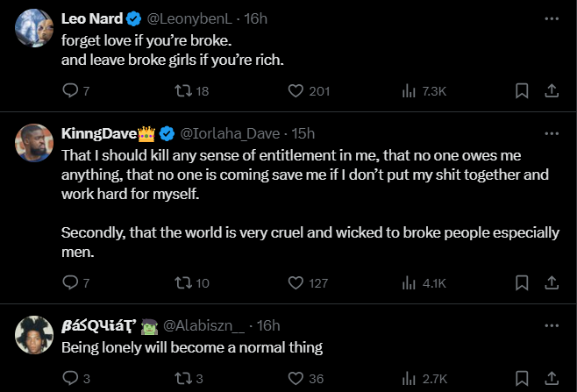View analytics on Leo Nard's tweet
Image resolution: width=577 pixels, height=392 pixels.
(x=409, y=90)
